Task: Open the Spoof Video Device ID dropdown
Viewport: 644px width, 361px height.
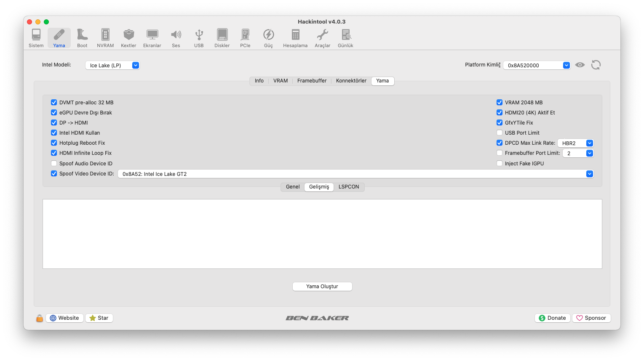Action: pyautogui.click(x=355, y=174)
